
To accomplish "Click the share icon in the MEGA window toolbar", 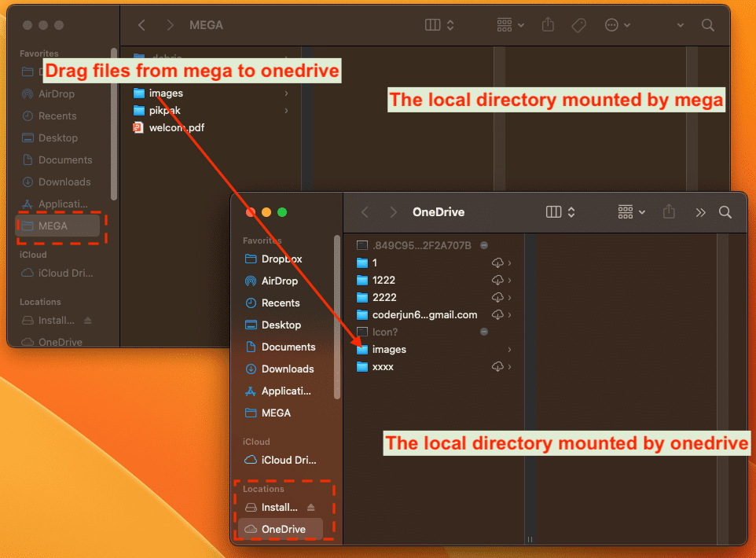I will [548, 24].
